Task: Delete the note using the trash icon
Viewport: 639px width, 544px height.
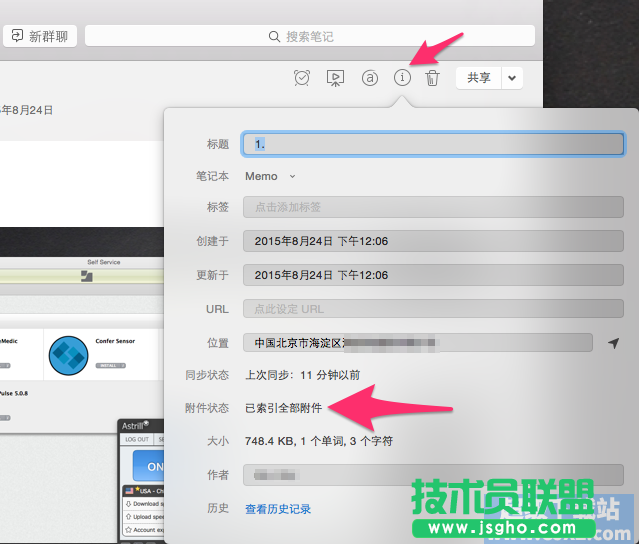Action: point(432,78)
